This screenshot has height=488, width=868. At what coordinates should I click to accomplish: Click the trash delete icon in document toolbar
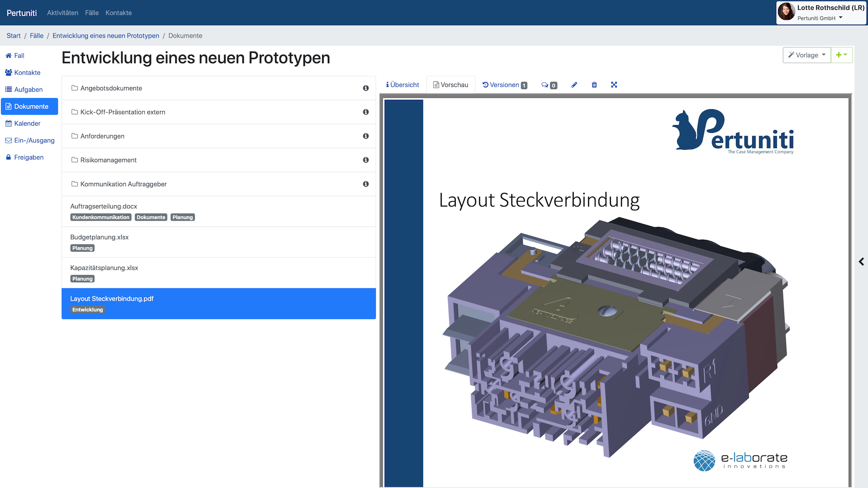[x=594, y=85]
